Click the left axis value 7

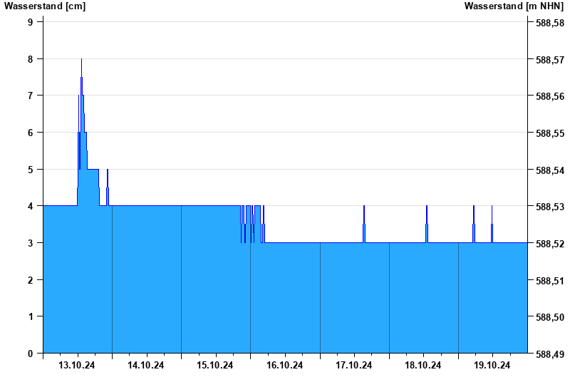[x=30, y=96]
